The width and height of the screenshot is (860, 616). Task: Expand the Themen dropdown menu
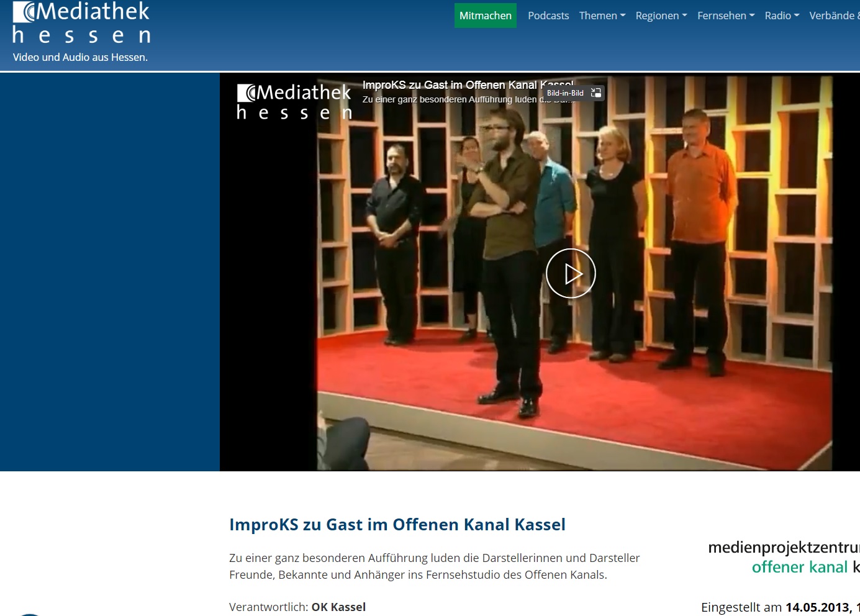pos(602,16)
